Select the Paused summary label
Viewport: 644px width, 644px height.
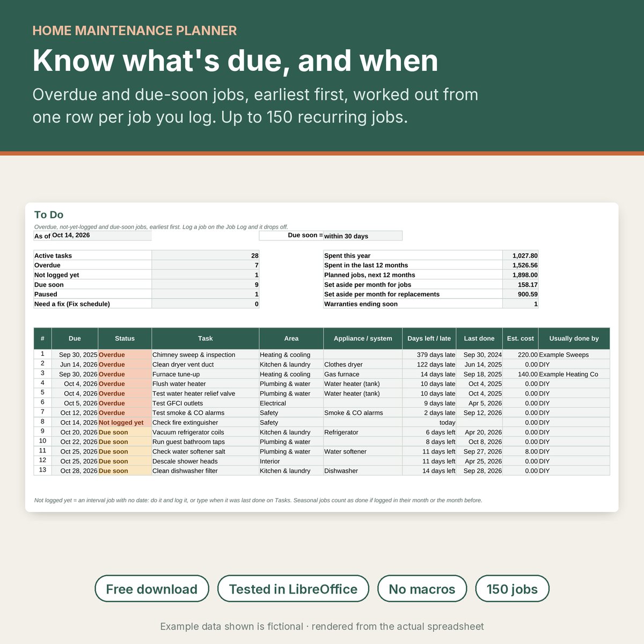pyautogui.click(x=93, y=294)
